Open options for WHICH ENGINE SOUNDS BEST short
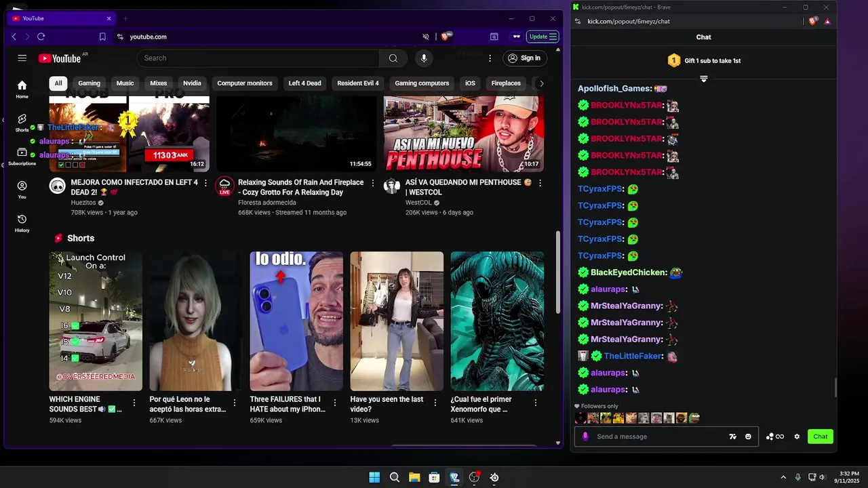The image size is (868, 488). click(x=134, y=403)
